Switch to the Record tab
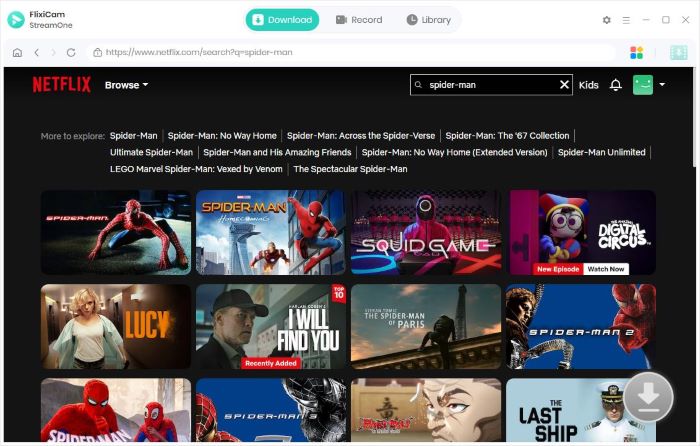700x446 pixels. (x=359, y=20)
